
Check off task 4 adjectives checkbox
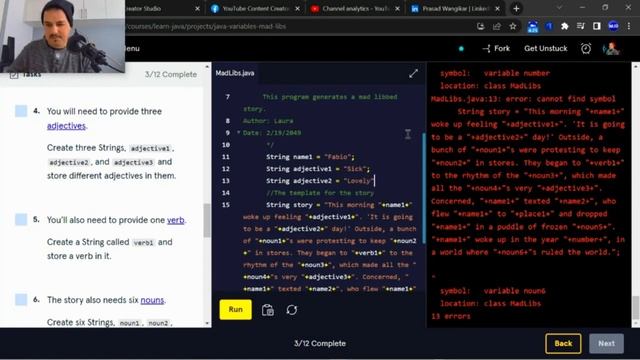[21, 111]
